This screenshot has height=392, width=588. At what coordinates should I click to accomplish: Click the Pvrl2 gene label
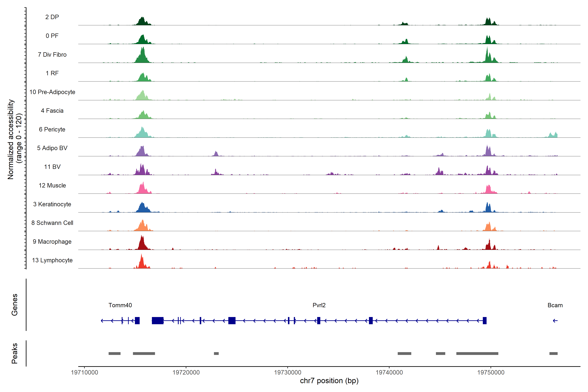click(319, 305)
